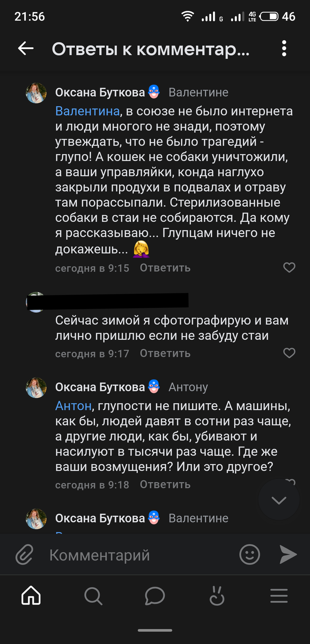310x644 pixels.
Task: Tap the back arrow in header
Action: (26, 49)
